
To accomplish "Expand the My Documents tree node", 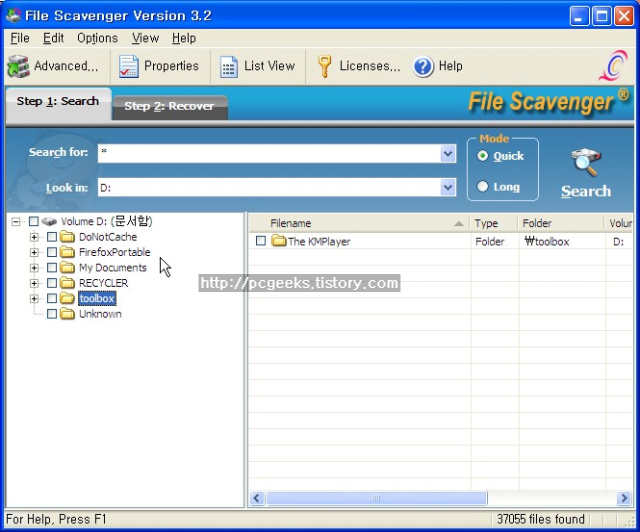I will pyautogui.click(x=34, y=268).
